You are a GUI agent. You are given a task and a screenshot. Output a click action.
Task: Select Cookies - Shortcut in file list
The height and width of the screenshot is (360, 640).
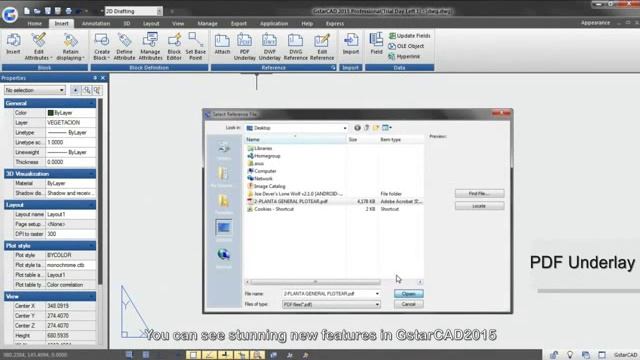270,209
